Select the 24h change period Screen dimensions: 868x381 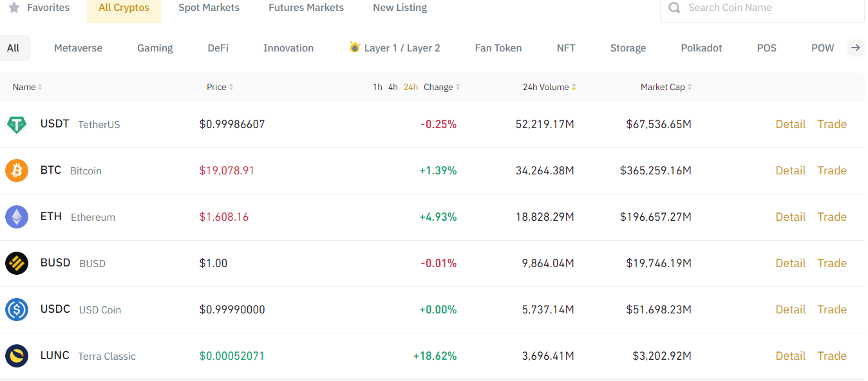coord(411,88)
